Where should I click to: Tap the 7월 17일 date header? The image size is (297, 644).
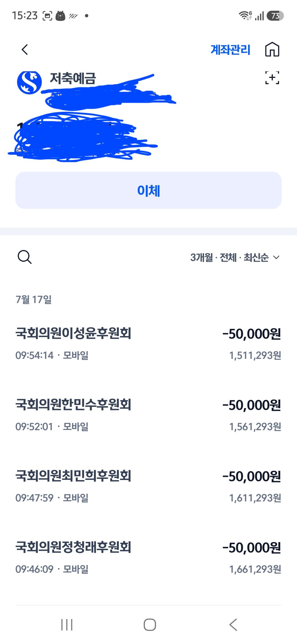pos(34,299)
